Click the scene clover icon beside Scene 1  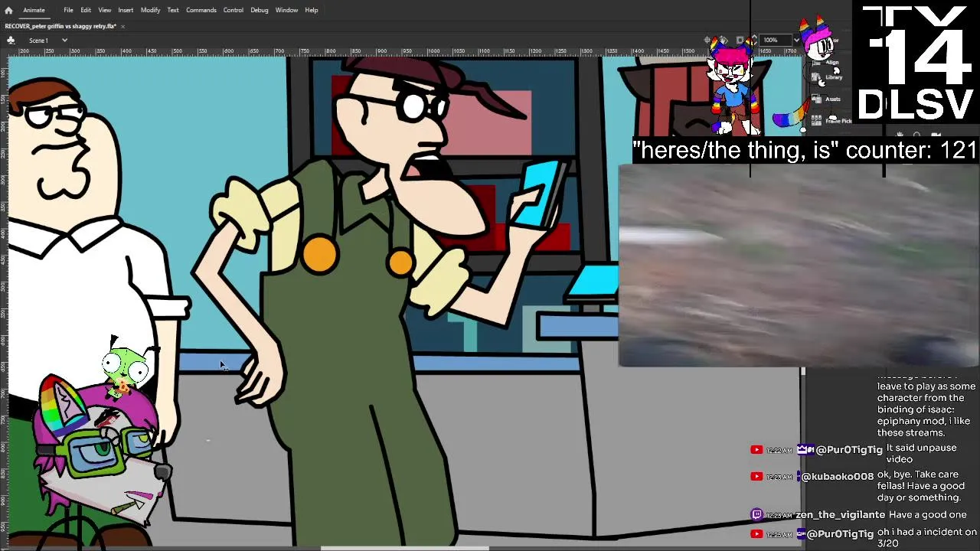pyautogui.click(x=11, y=40)
